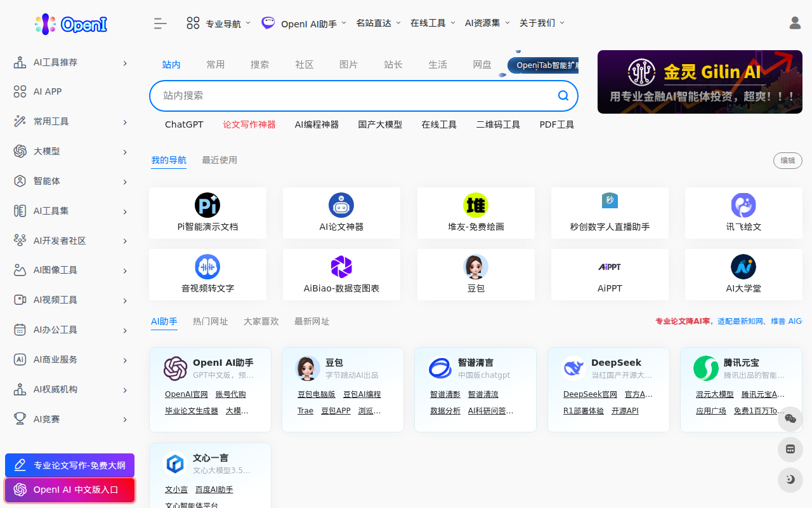Image resolution: width=812 pixels, height=508 pixels.
Task: Open 堆友-免费绘画 icon
Action: [476, 205]
